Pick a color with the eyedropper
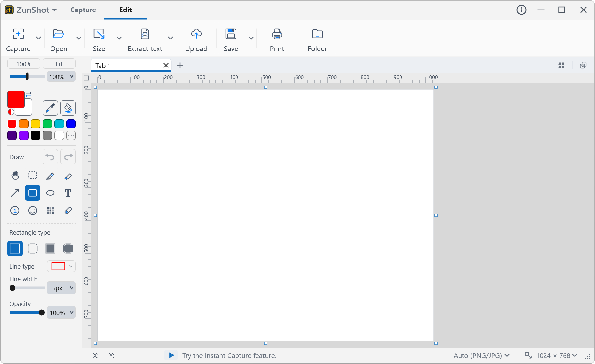Viewport: 595px width, 364px height. click(50, 108)
